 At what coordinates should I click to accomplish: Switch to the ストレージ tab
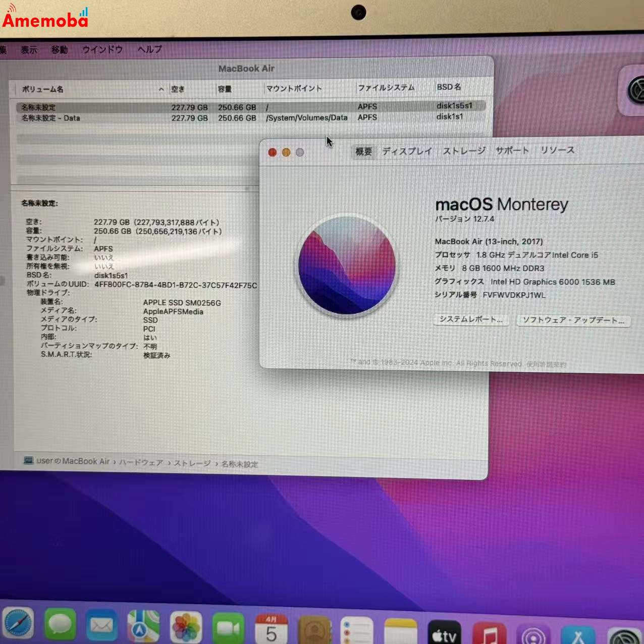click(464, 150)
